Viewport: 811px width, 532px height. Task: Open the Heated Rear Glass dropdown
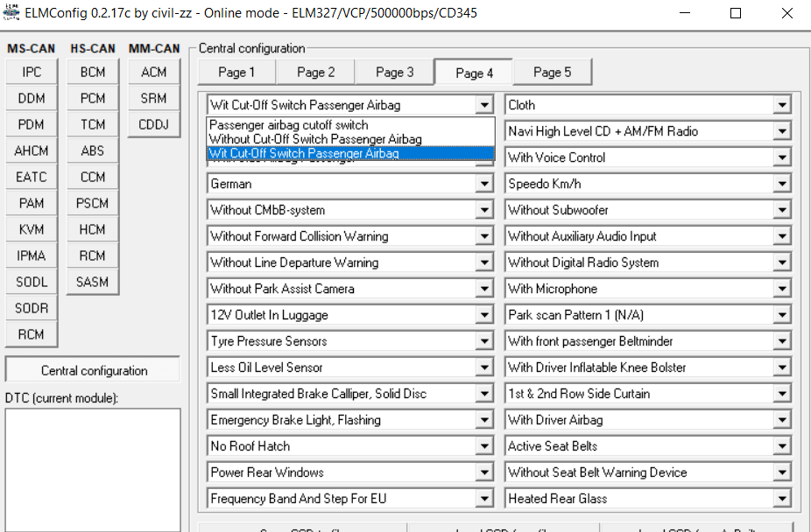(x=782, y=500)
